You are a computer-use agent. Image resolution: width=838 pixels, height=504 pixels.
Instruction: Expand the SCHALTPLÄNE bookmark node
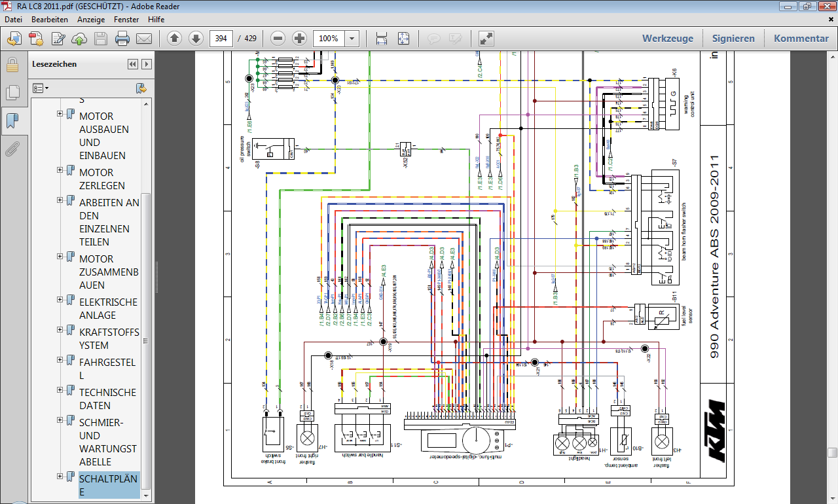60,477
